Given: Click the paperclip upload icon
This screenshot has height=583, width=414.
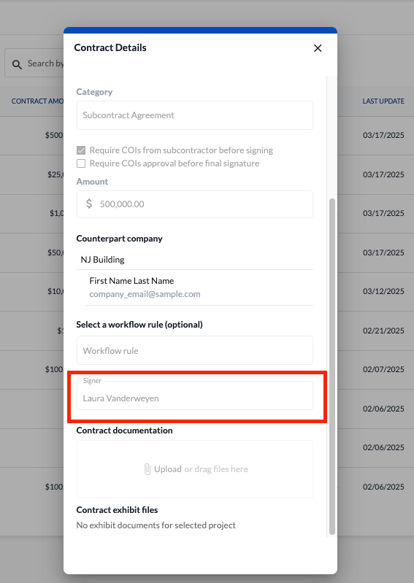Looking at the screenshot, I should [x=147, y=469].
